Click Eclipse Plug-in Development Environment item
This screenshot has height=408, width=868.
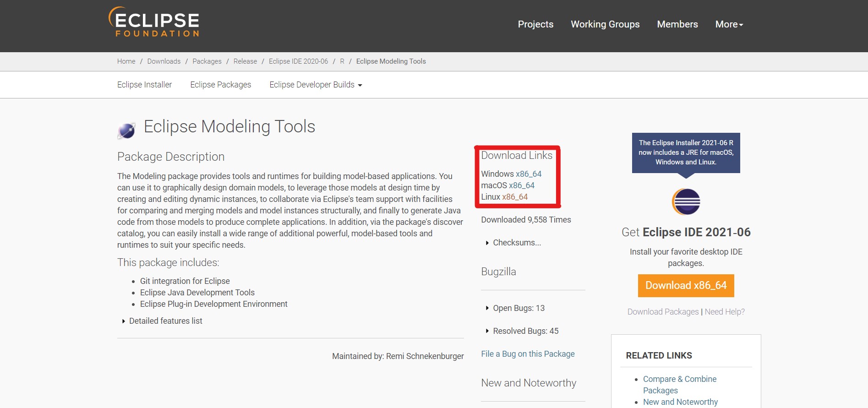click(214, 304)
